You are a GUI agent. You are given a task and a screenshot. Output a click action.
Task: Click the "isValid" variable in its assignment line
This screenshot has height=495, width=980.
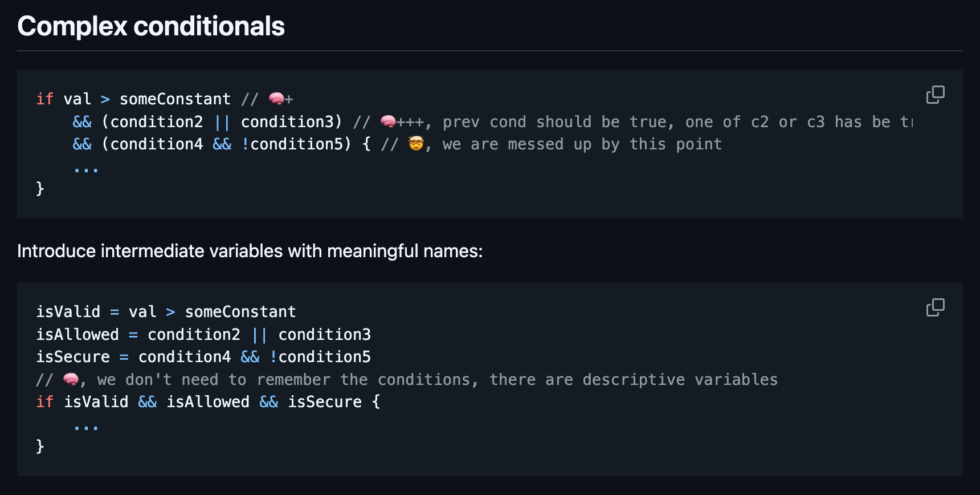pos(68,312)
